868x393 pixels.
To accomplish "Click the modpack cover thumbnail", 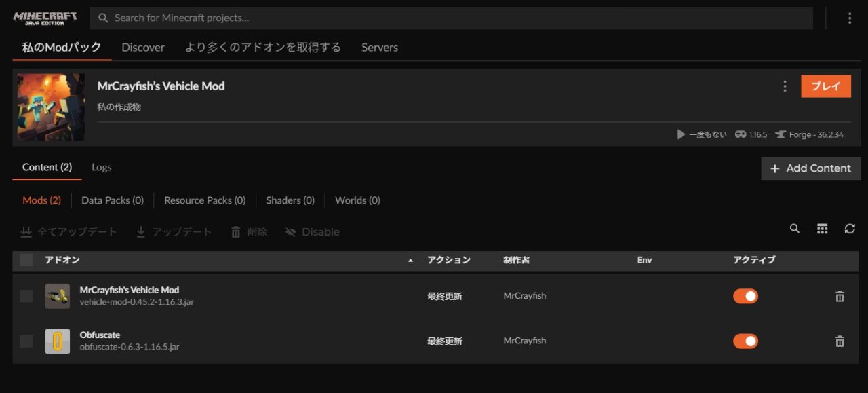I will click(x=51, y=107).
